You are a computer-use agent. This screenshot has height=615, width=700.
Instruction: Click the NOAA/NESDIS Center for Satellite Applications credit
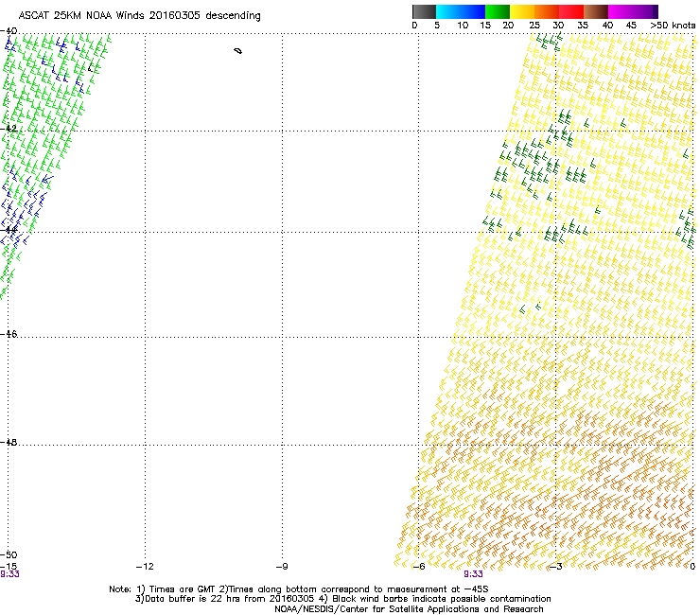click(x=409, y=609)
